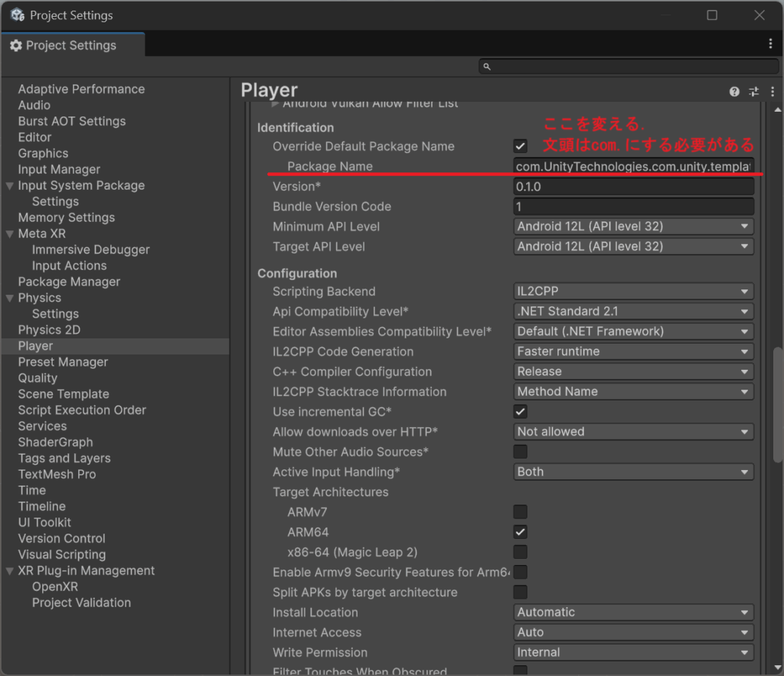Image resolution: width=784 pixels, height=676 pixels.
Task: Click the settings search field
Action: [x=629, y=67]
